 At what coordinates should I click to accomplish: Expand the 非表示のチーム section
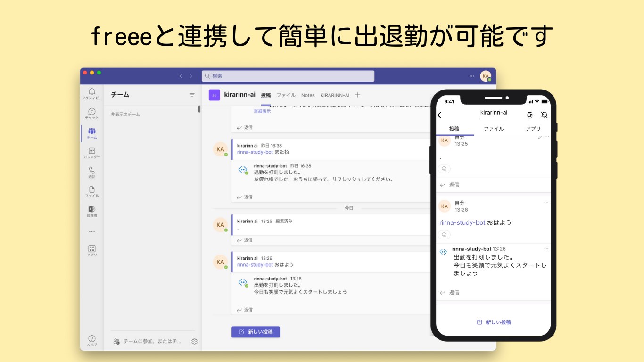(125, 115)
